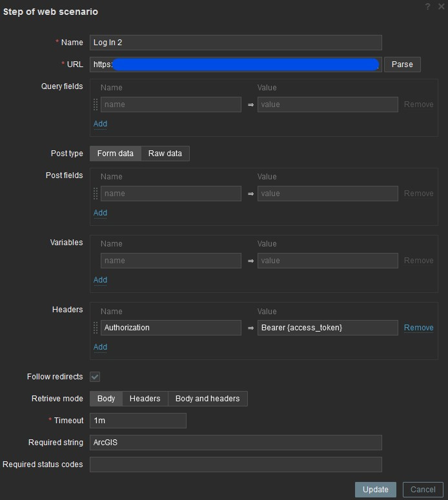Screen dimensions: 448x500
Task: Grab the Query fields row drag handle
Action: point(96,105)
